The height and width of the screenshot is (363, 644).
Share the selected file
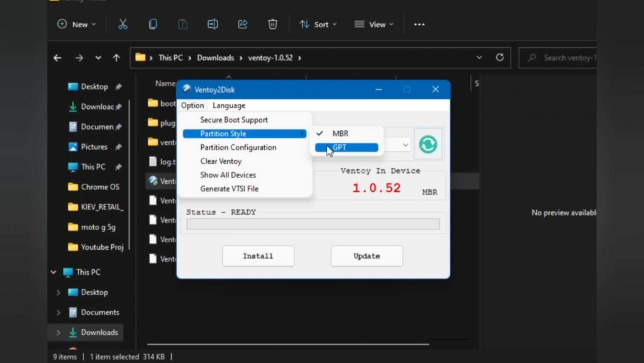click(243, 24)
